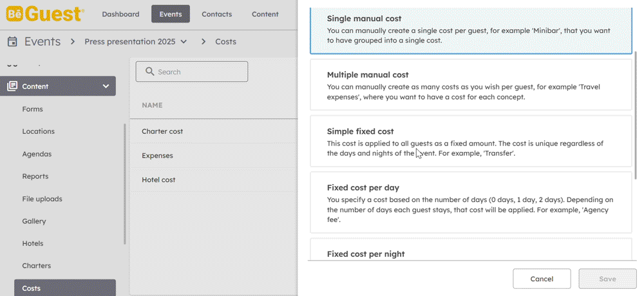This screenshot has width=644, height=296.
Task: Select the Expenses row
Action: coord(214,156)
